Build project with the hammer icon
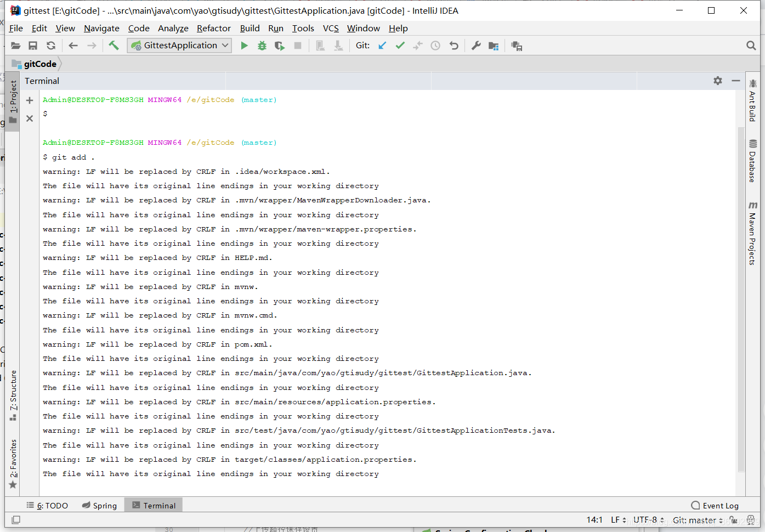765x532 pixels. pyautogui.click(x=114, y=46)
